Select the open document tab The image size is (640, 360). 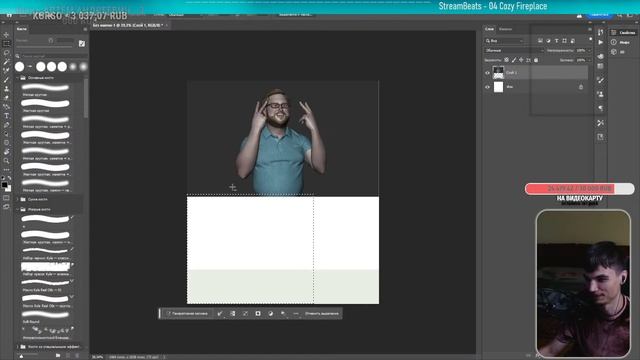pyautogui.click(x=128, y=25)
